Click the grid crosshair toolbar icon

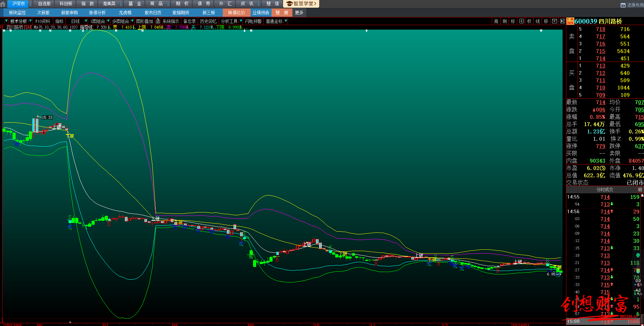[x=521, y=21]
